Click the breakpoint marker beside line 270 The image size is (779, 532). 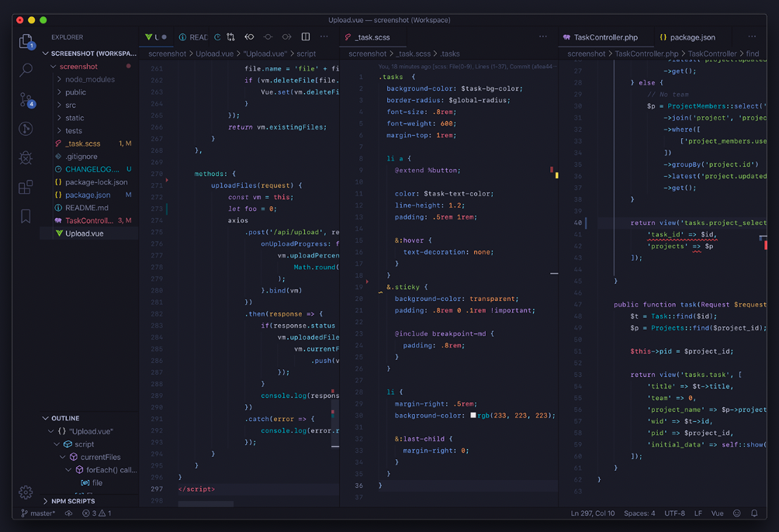167,180
